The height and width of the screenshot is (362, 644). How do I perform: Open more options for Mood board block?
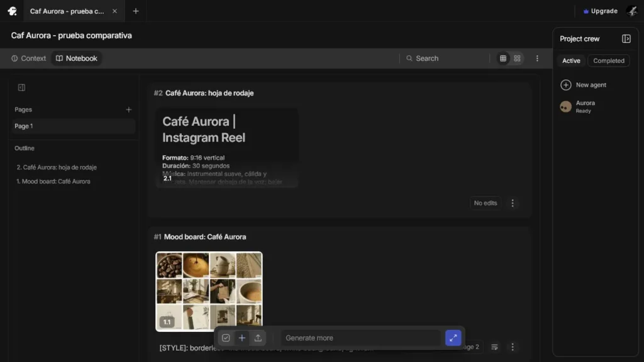(512, 347)
